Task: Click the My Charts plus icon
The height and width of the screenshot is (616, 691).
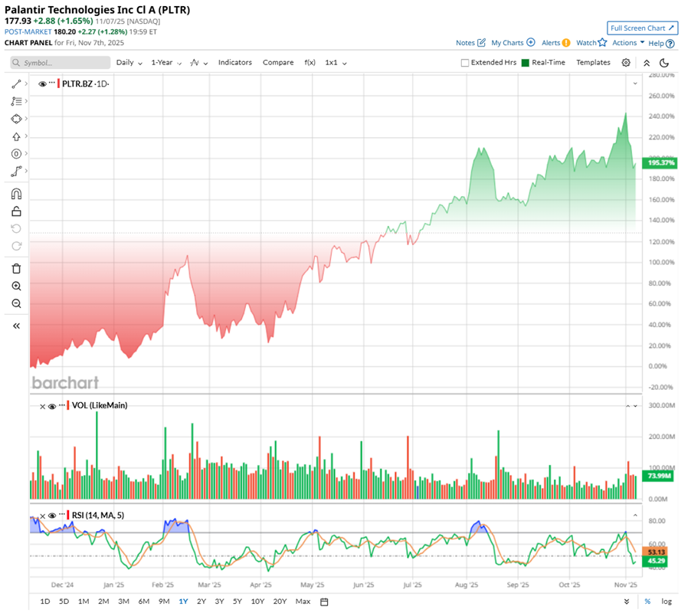Action: [531, 43]
